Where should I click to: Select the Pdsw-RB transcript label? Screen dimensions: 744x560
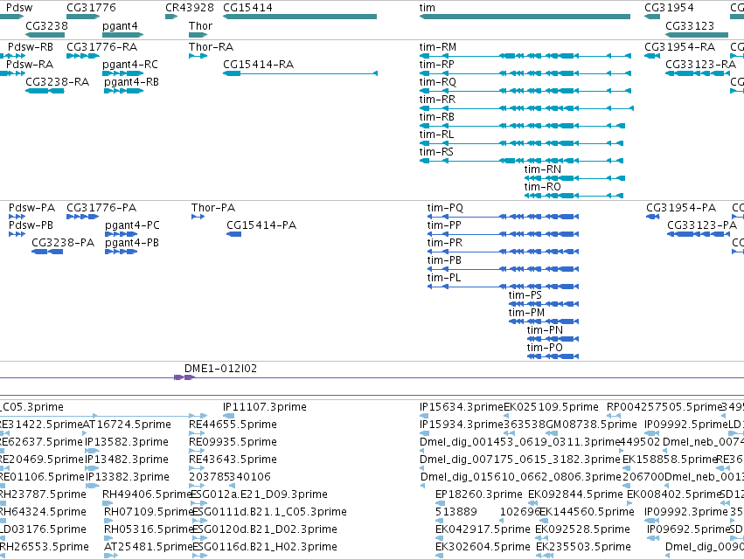coord(31,47)
